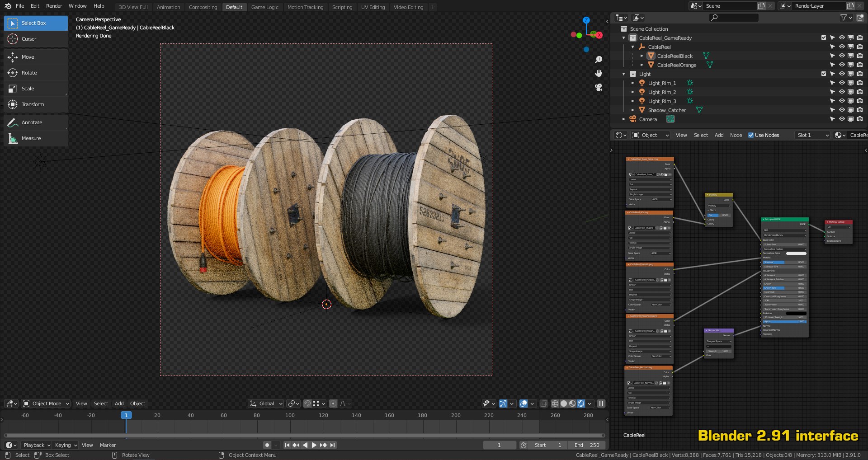Open the Playback dropdown in timeline
The image size is (868, 460).
coord(37,445)
